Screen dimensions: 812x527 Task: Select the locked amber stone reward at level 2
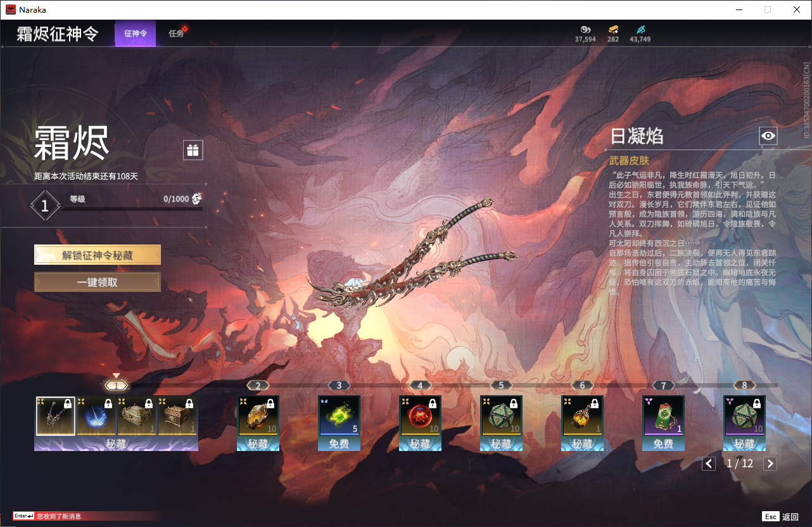pyautogui.click(x=258, y=416)
